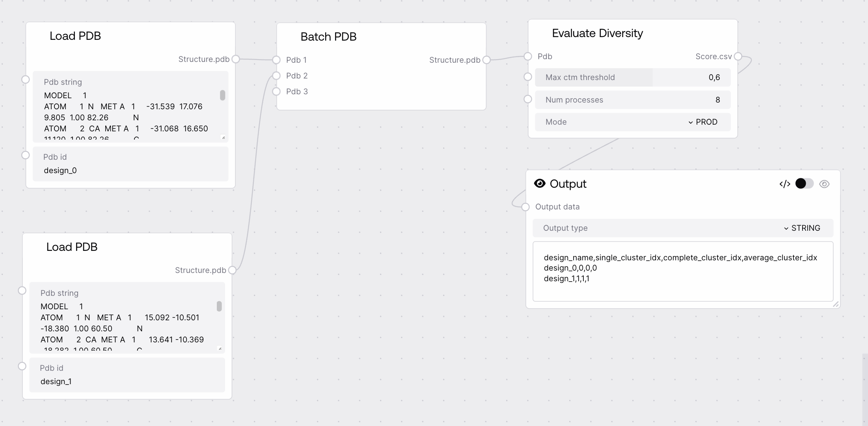The height and width of the screenshot is (426, 868).
Task: Click the Output data input port
Action: coord(525,207)
